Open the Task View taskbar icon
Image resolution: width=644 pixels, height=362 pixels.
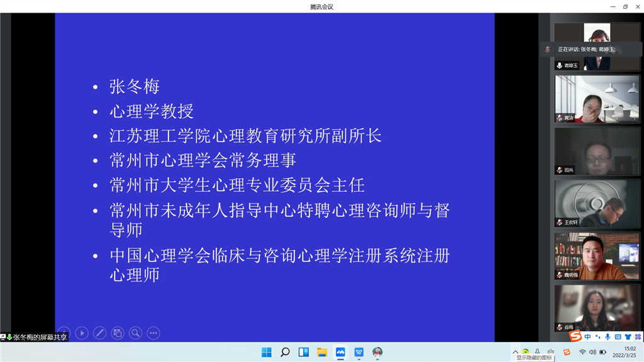[304, 352]
